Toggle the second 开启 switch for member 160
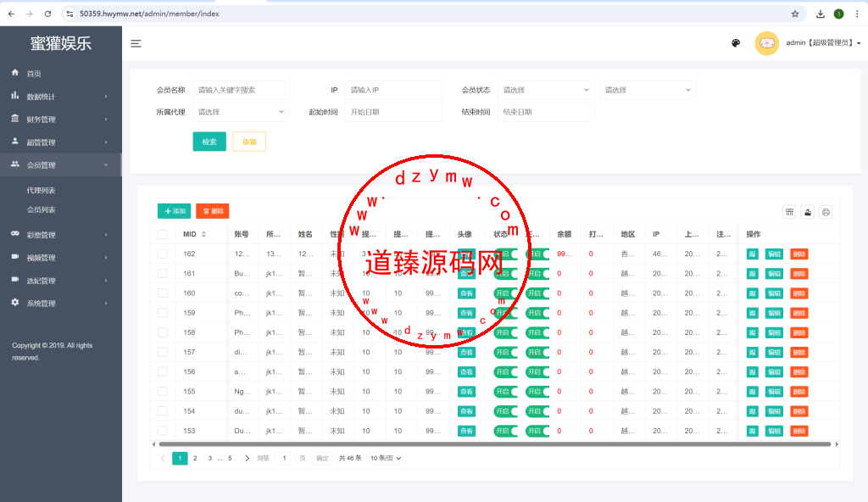The image size is (868, 502). click(537, 293)
